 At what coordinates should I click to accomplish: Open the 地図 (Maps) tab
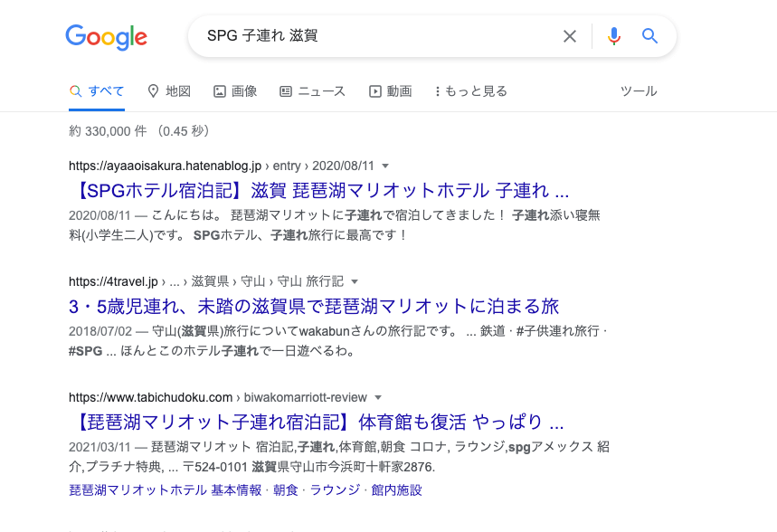[169, 91]
